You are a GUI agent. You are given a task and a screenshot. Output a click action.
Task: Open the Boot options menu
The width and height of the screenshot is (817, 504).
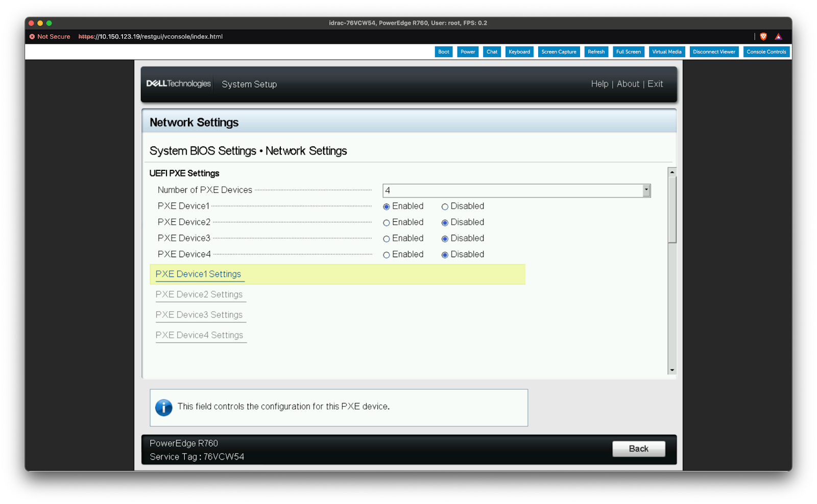coord(443,52)
